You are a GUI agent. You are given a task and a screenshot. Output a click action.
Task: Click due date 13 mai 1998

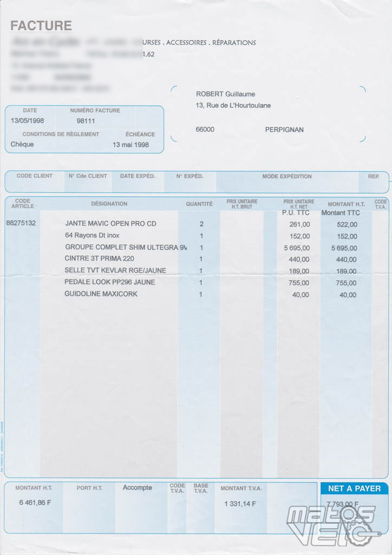[x=131, y=145]
